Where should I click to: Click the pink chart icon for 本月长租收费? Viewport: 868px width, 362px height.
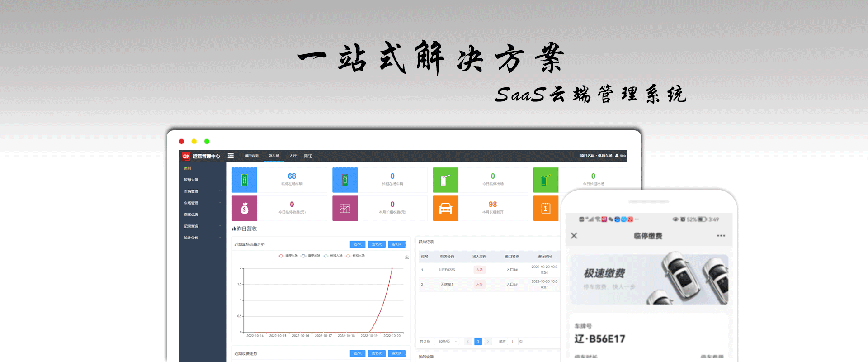pyautogui.click(x=345, y=208)
